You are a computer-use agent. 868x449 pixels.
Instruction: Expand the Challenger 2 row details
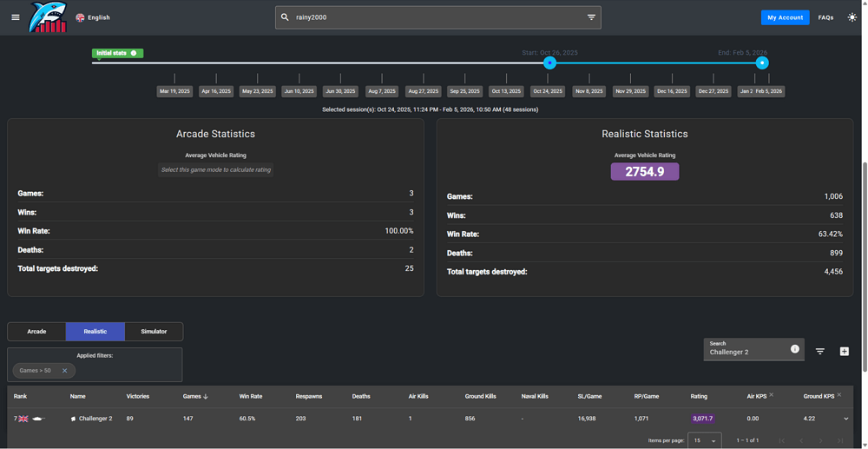tap(846, 419)
